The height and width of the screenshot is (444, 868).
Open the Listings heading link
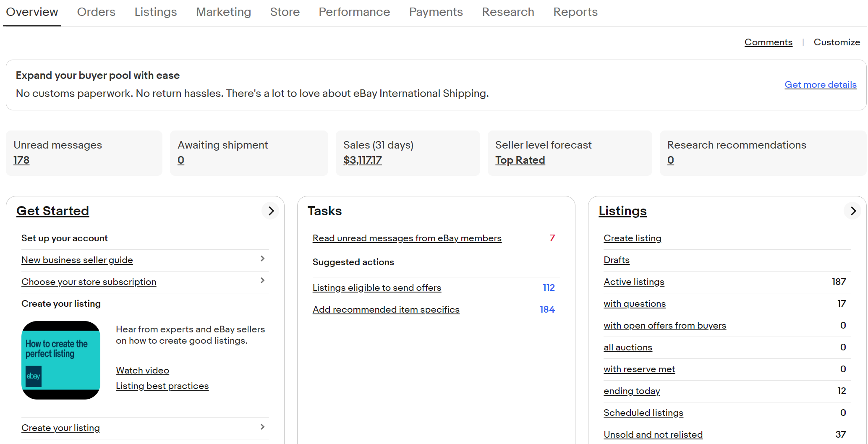(x=622, y=211)
